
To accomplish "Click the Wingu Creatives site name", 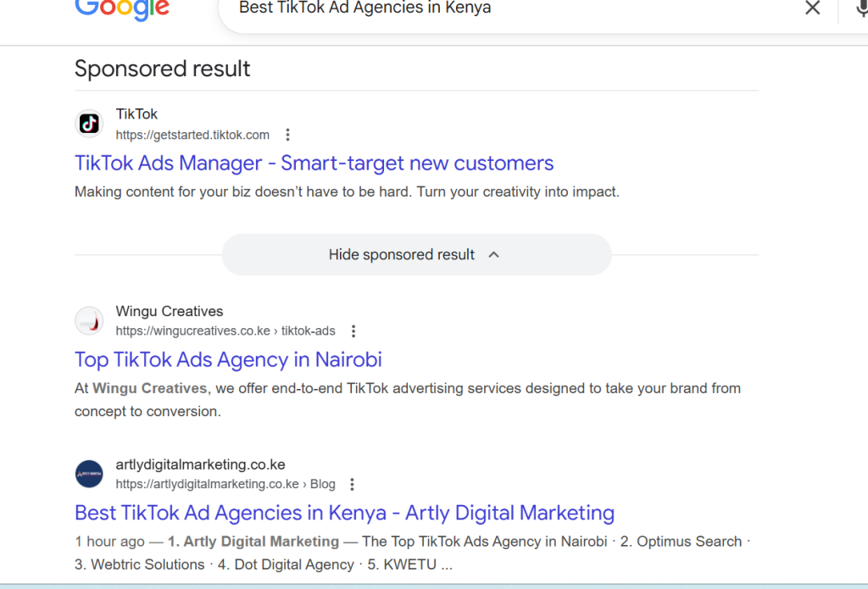I will pyautogui.click(x=170, y=311).
